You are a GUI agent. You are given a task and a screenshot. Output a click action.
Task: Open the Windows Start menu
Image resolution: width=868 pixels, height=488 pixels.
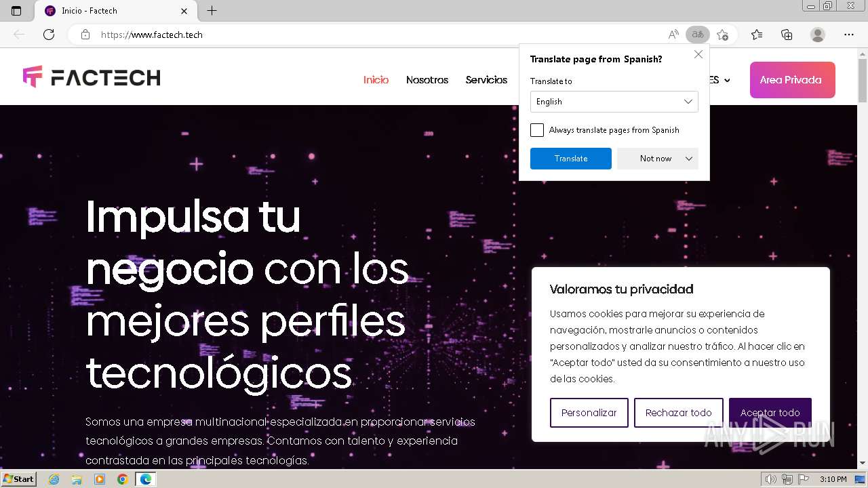tap(19, 479)
